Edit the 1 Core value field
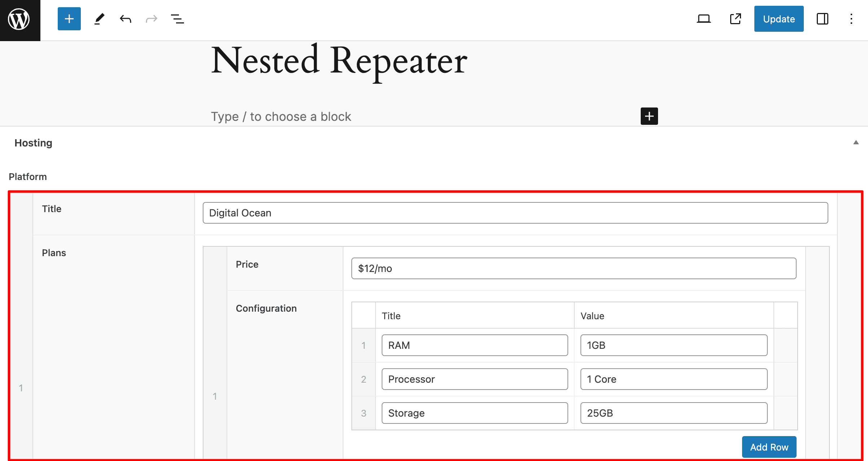868x461 pixels. pos(674,379)
